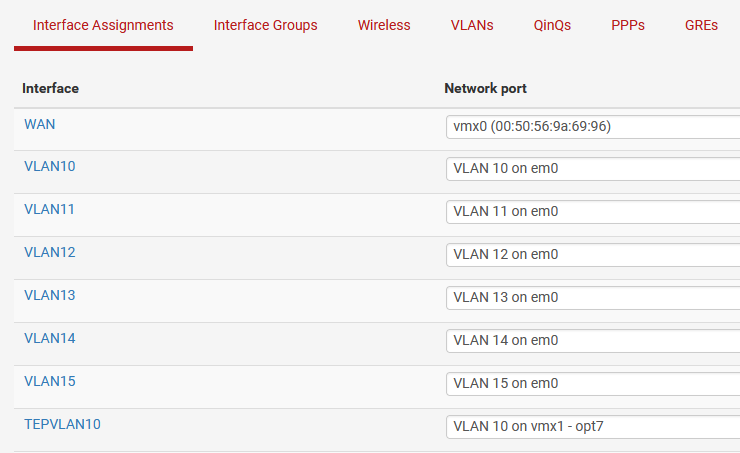
Task: Open the VLAN10 network port dropdown
Action: coord(592,169)
